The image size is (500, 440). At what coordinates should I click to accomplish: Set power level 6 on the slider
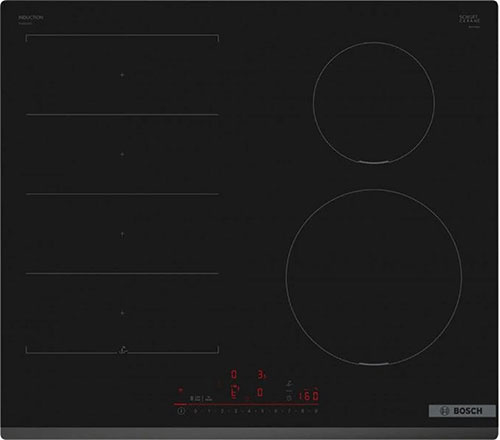pos(276,411)
